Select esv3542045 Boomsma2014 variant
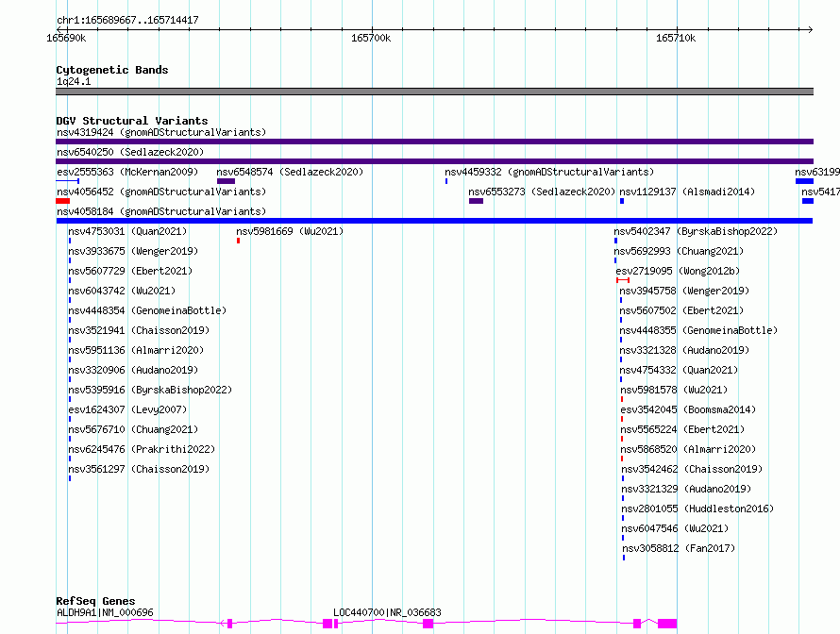 [x=688, y=409]
